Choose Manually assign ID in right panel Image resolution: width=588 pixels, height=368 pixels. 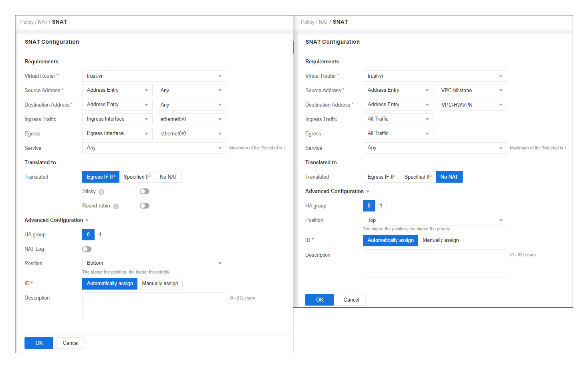[440, 240]
